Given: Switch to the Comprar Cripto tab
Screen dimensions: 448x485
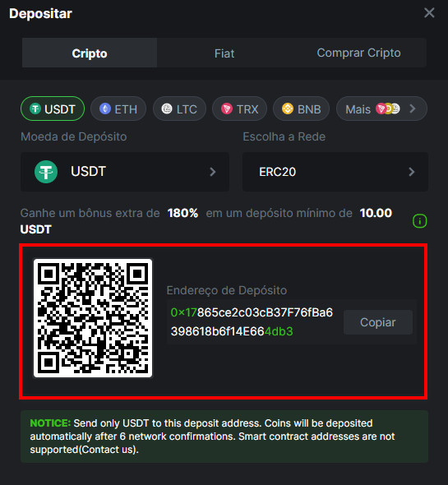Looking at the screenshot, I should [359, 53].
